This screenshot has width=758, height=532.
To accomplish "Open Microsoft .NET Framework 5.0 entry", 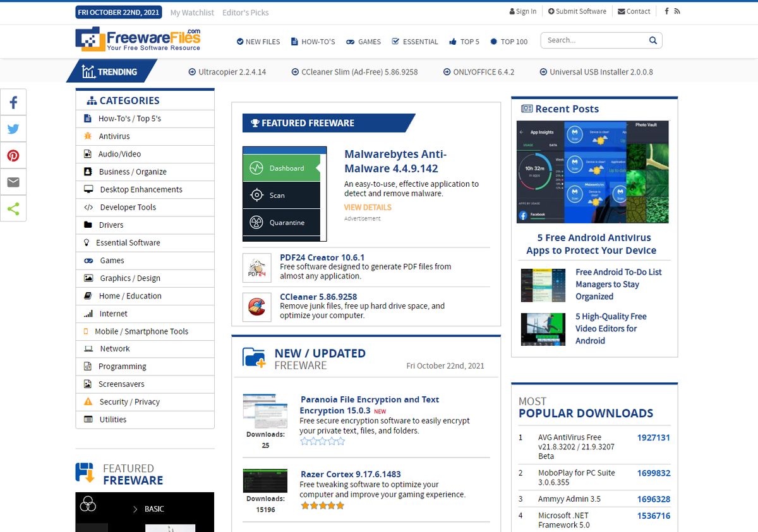I will pos(563,520).
